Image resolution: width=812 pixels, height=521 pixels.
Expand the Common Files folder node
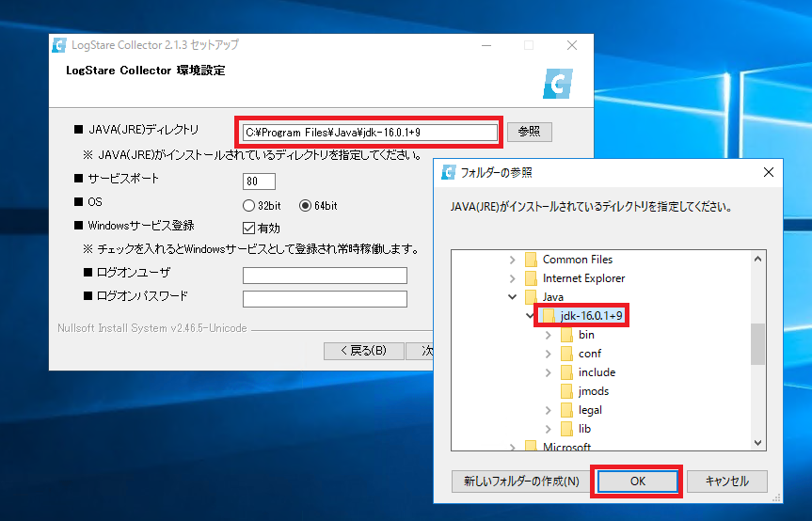pyautogui.click(x=512, y=260)
